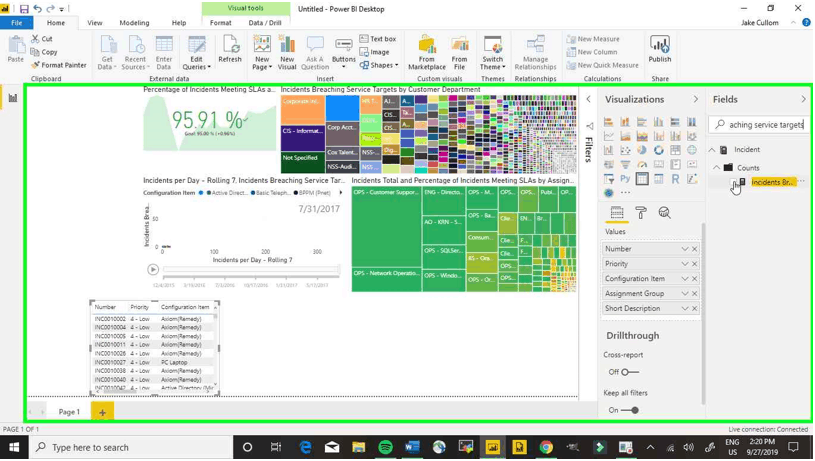Screen dimensions: 815x461
Task: Select the Waterfall chart visualization icon
Action: (608, 150)
